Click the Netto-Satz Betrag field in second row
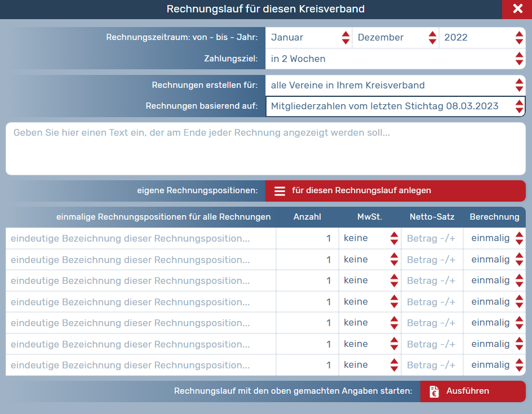Viewport: 532px width, 414px height. tap(432, 260)
